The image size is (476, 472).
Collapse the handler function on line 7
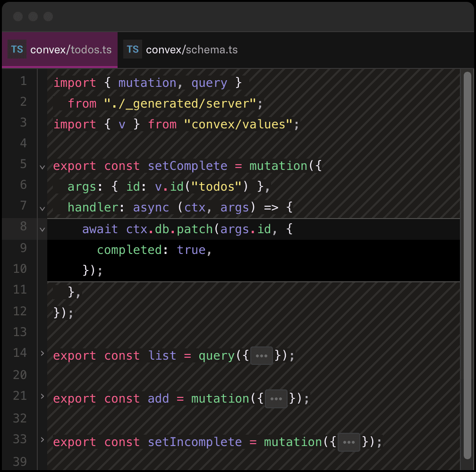click(x=42, y=208)
